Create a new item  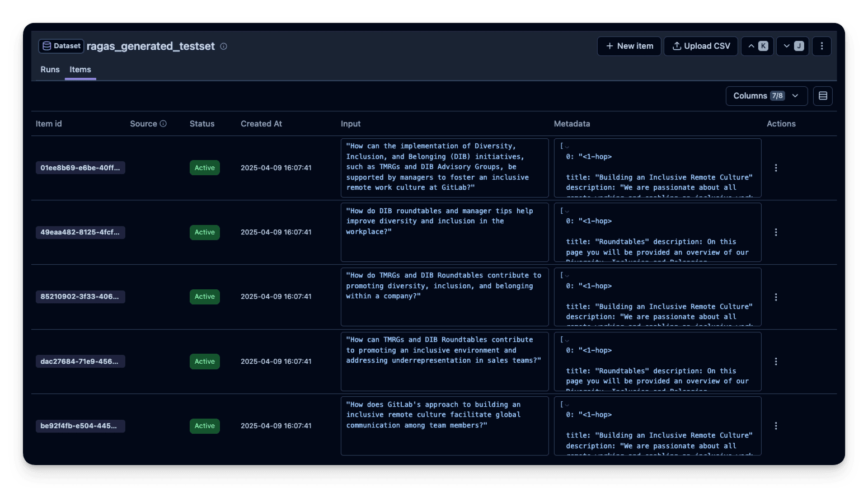629,46
